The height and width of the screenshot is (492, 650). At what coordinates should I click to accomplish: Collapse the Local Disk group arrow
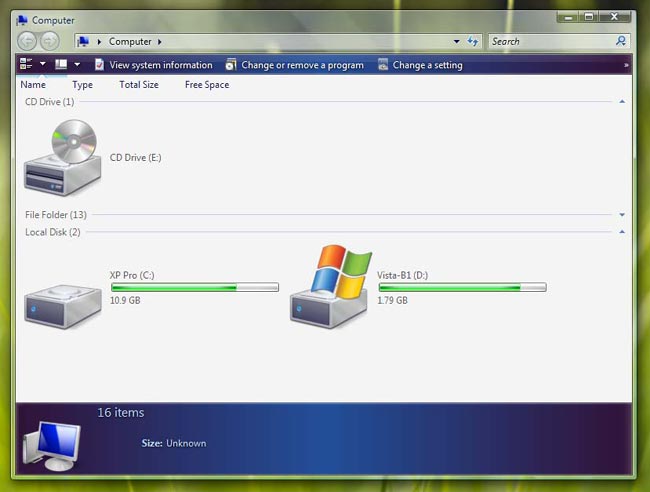click(622, 232)
